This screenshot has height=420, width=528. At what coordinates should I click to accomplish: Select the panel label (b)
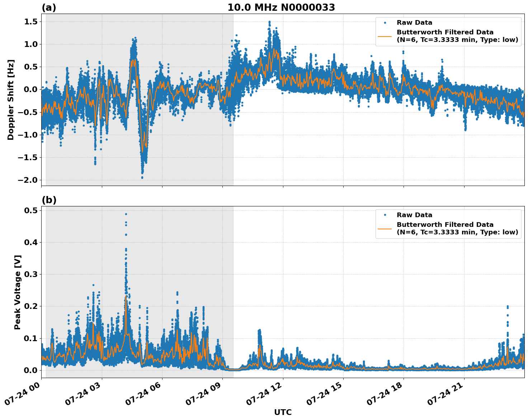[x=49, y=200]
